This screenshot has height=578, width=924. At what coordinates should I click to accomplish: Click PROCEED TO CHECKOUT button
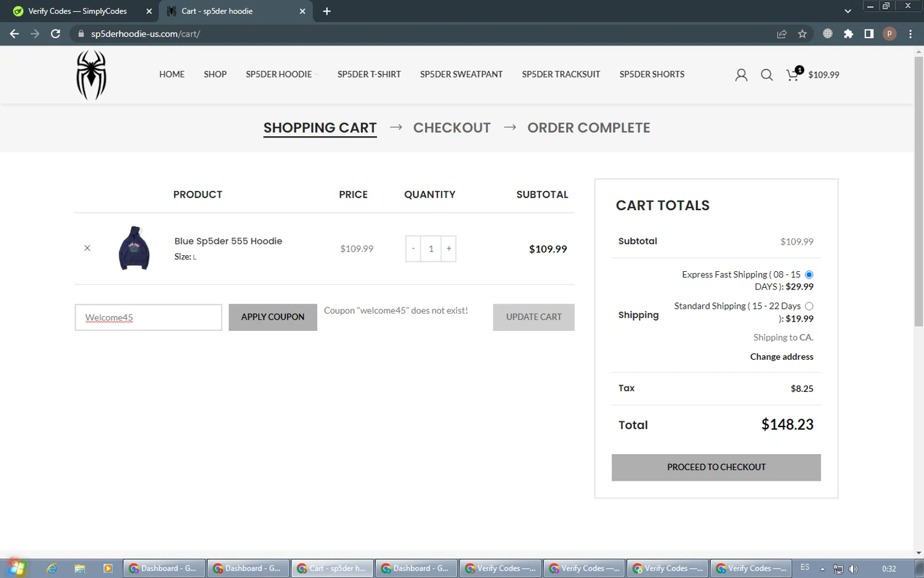click(x=716, y=467)
